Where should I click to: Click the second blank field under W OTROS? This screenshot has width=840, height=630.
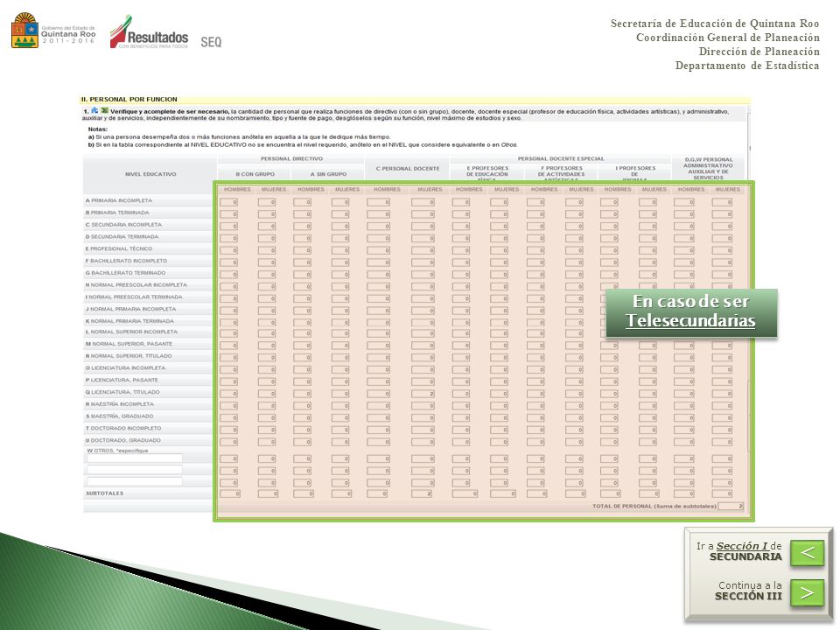(135, 470)
